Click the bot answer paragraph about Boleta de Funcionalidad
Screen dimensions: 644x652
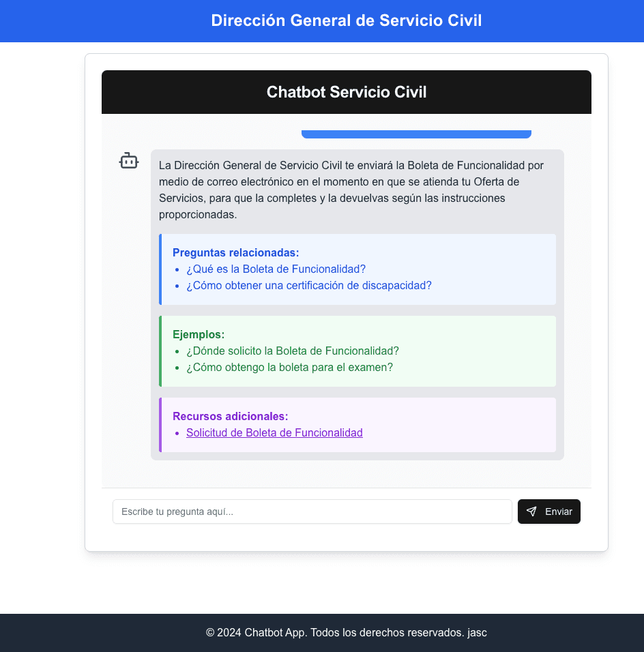(x=351, y=190)
